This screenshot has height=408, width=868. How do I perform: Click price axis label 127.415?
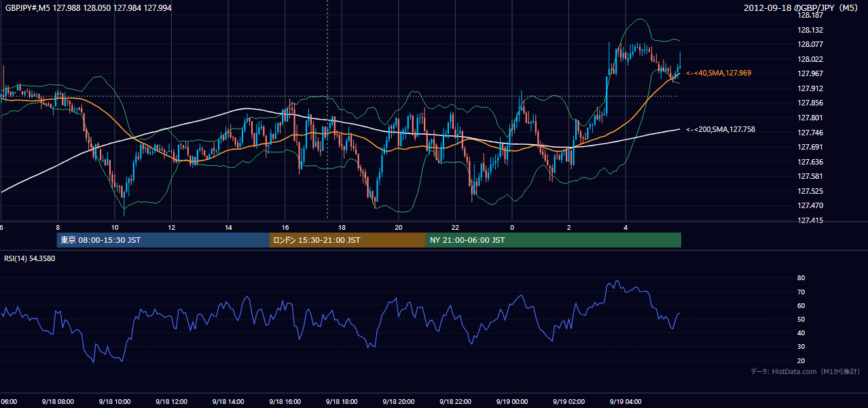coord(810,220)
